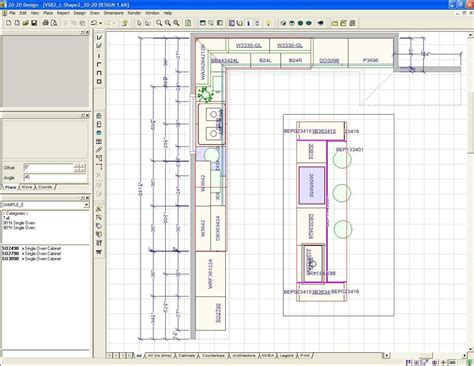Select the L-shaped wall tool
The width and height of the screenshot is (474, 366).
point(99,64)
